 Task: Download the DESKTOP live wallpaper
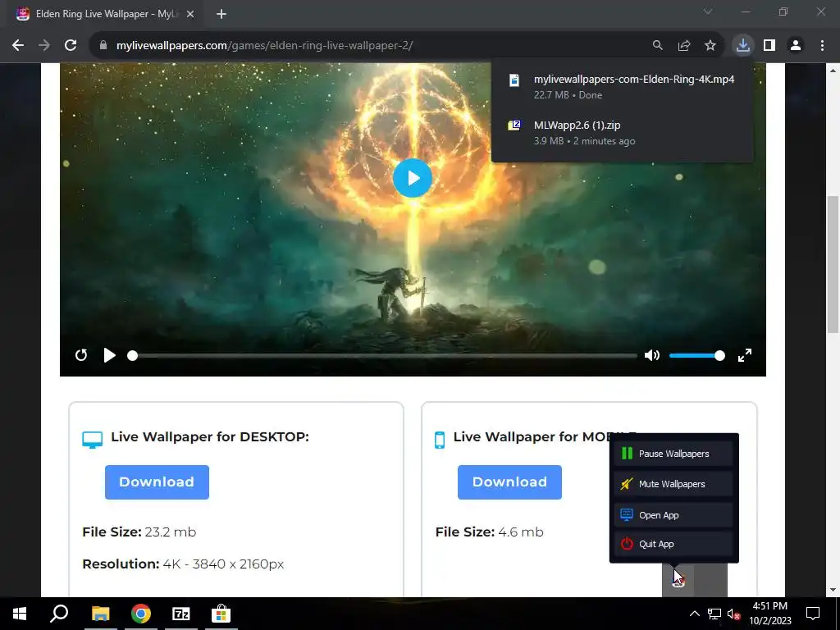point(157,482)
